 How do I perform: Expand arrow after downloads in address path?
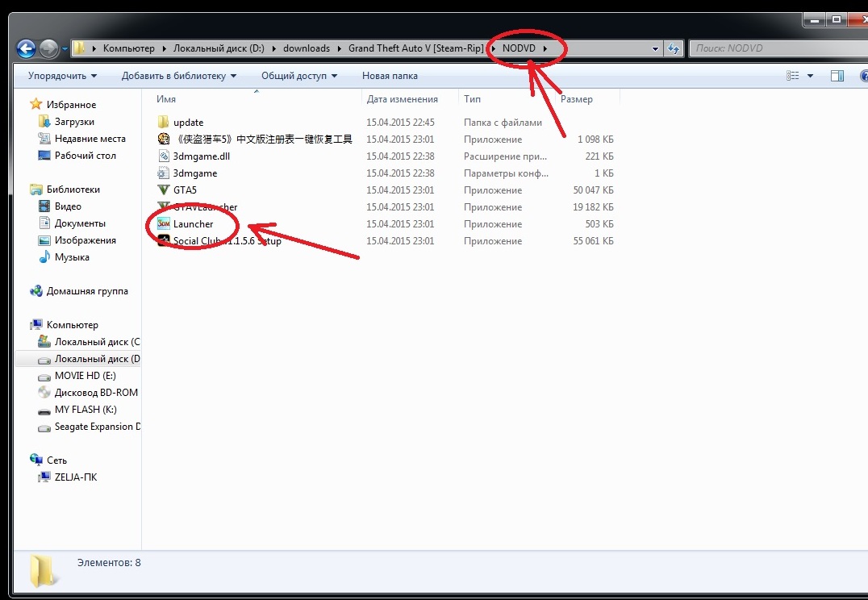[340, 48]
